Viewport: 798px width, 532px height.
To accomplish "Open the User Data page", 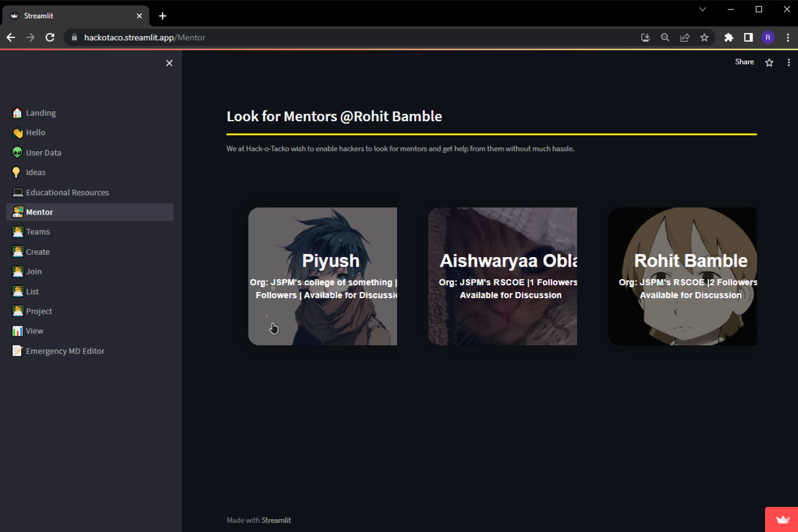I will pyautogui.click(x=90, y=153).
